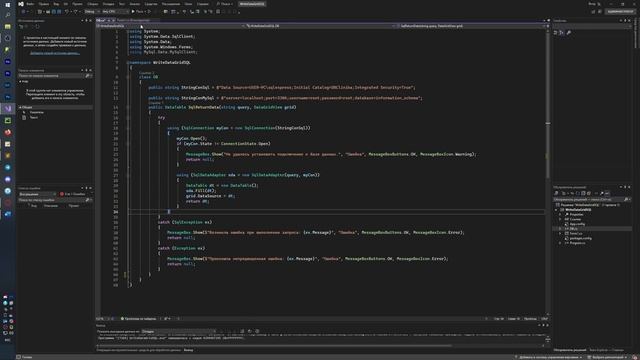Expand Properties node in Solution Explorer
The height and width of the screenshot is (360, 640).
pyautogui.click(x=561, y=215)
